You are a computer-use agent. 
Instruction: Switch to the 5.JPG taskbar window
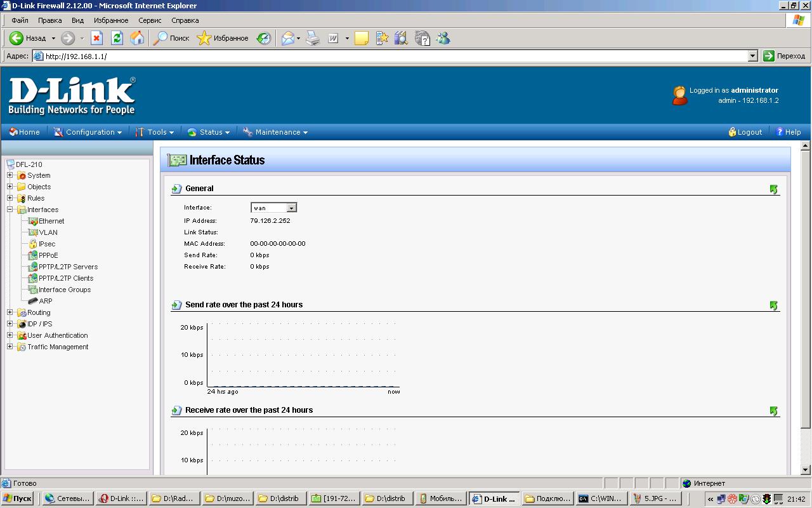coord(656,498)
